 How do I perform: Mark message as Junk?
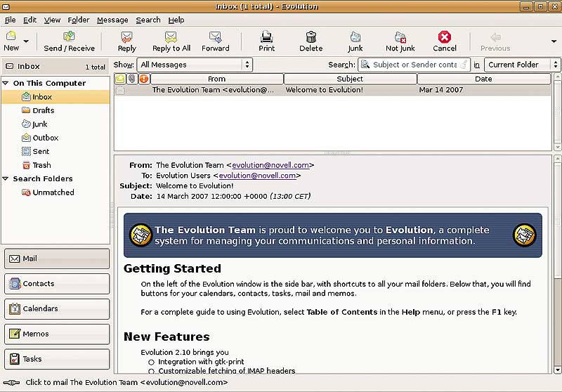click(x=355, y=41)
